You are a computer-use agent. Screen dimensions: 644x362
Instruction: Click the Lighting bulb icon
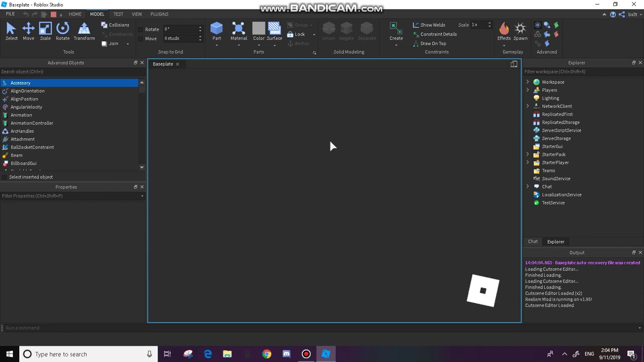tap(536, 98)
